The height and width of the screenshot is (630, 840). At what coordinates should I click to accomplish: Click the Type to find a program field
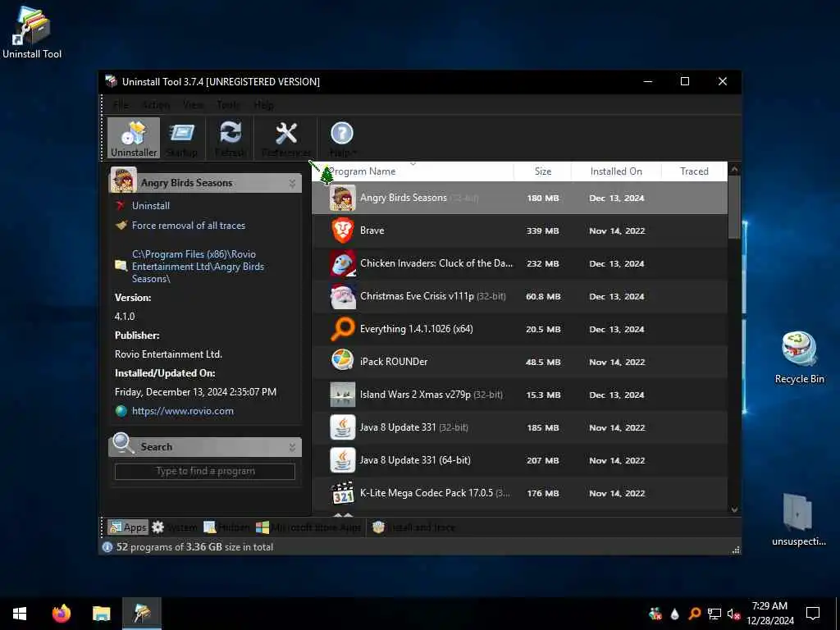[x=204, y=472]
